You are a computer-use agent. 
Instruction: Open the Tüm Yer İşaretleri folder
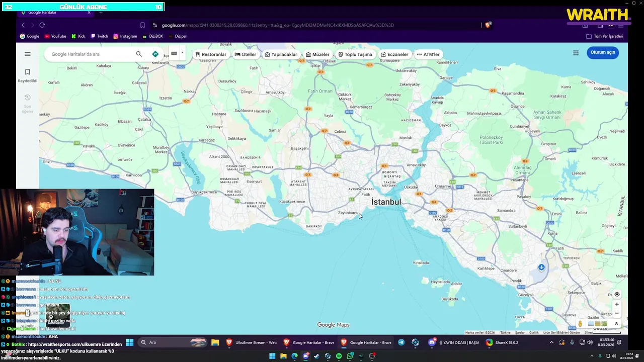click(x=605, y=36)
